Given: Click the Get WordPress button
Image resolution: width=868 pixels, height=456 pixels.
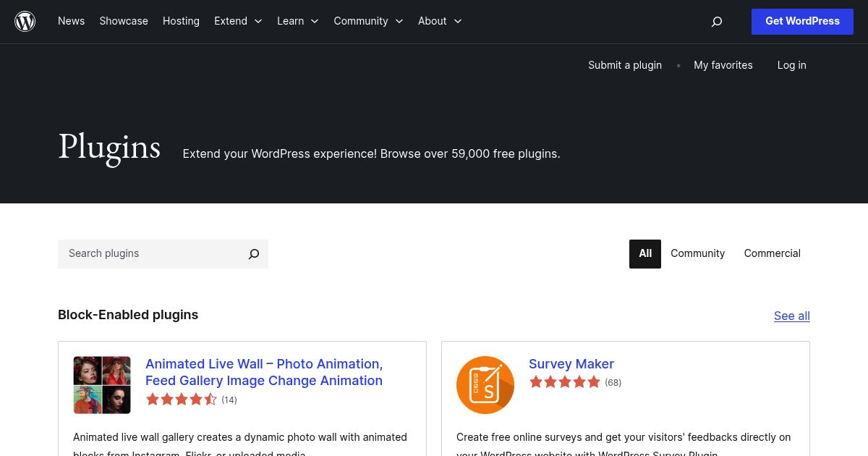Looking at the screenshot, I should point(802,22).
